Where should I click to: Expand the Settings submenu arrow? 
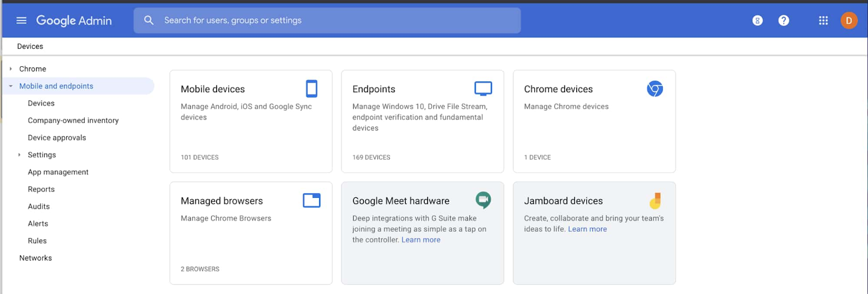19,155
